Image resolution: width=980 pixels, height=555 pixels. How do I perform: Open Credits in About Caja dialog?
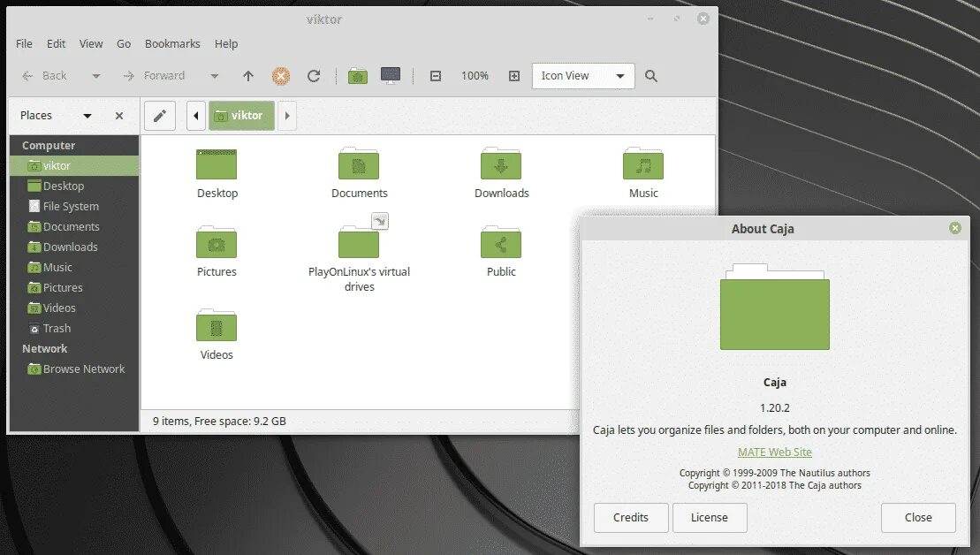point(631,518)
